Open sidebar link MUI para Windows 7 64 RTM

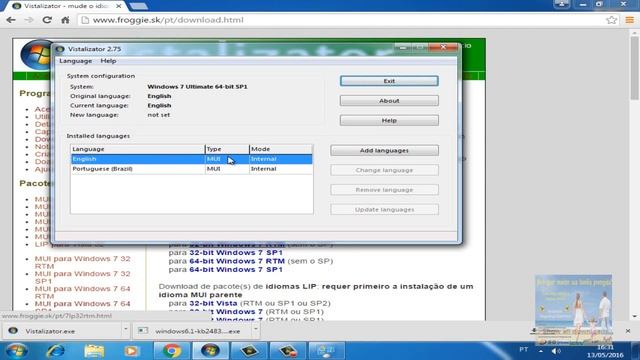coord(82,292)
